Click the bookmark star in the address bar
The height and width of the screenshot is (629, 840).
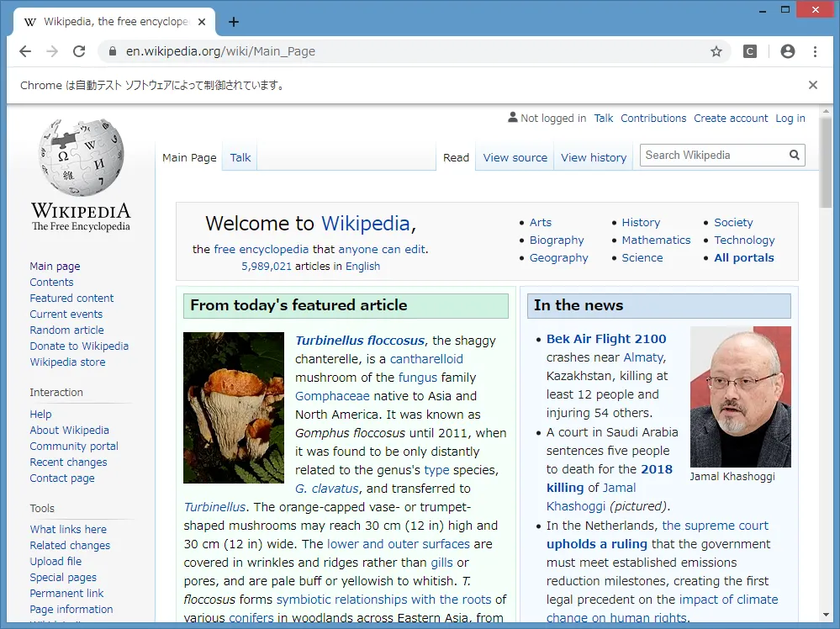pyautogui.click(x=716, y=51)
